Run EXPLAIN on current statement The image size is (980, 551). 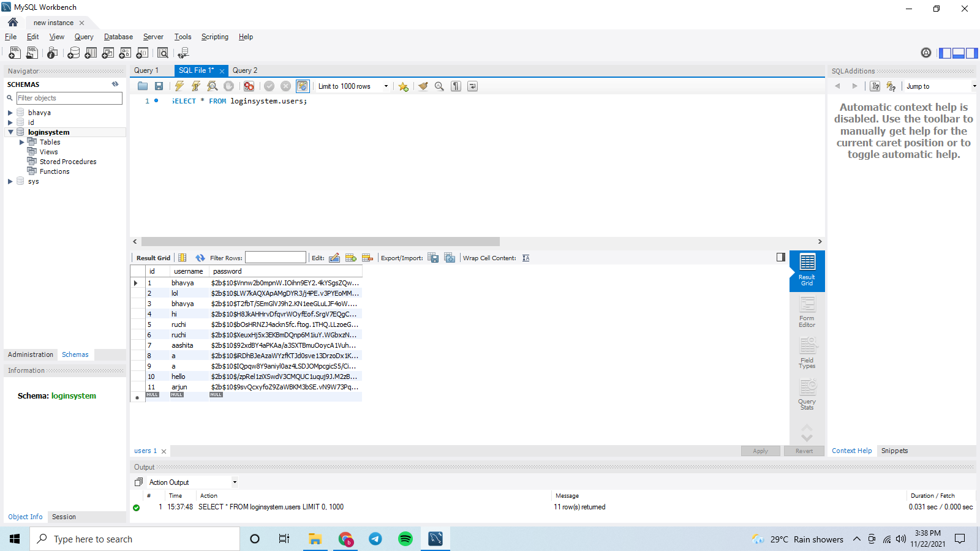tap(213, 86)
